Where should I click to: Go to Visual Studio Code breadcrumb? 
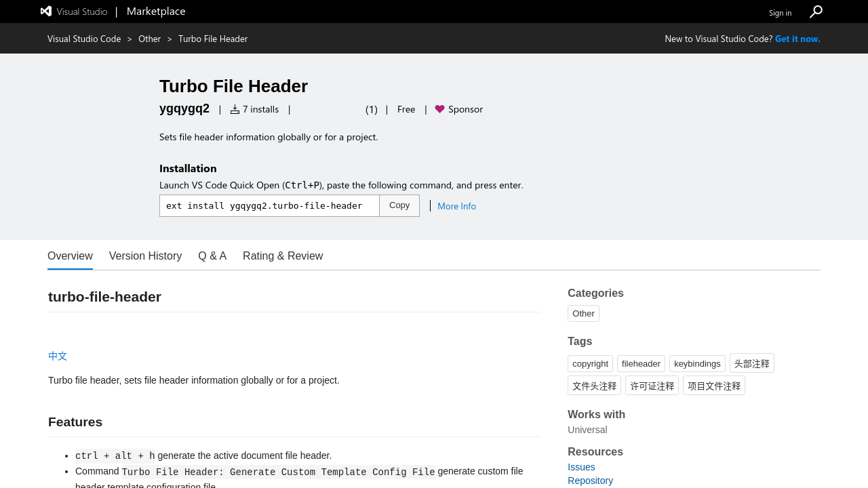84,39
